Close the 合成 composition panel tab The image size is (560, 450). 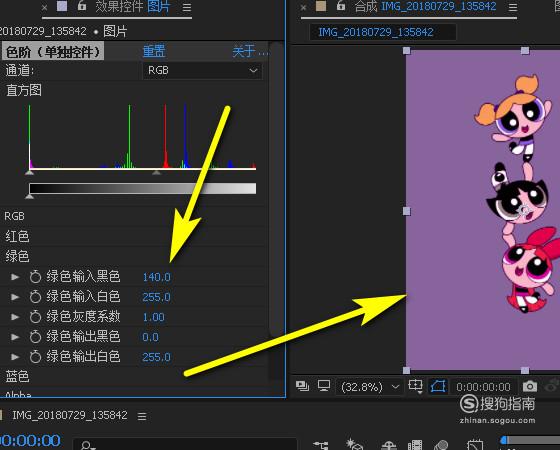coord(303,7)
